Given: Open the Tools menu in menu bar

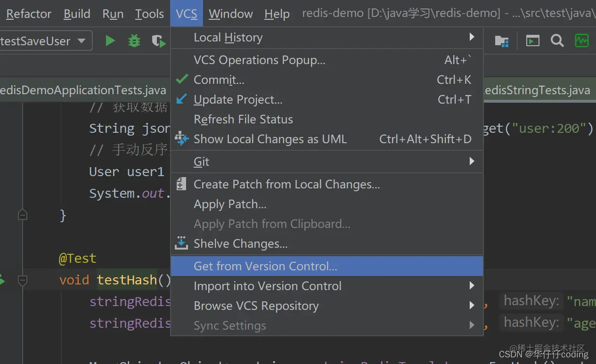Looking at the screenshot, I should coord(149,14).
